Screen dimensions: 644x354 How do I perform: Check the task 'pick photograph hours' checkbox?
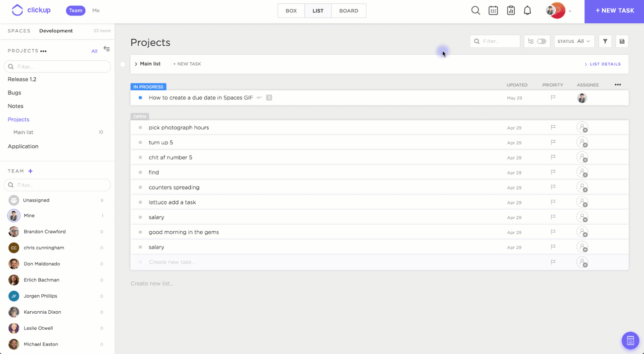141,127
